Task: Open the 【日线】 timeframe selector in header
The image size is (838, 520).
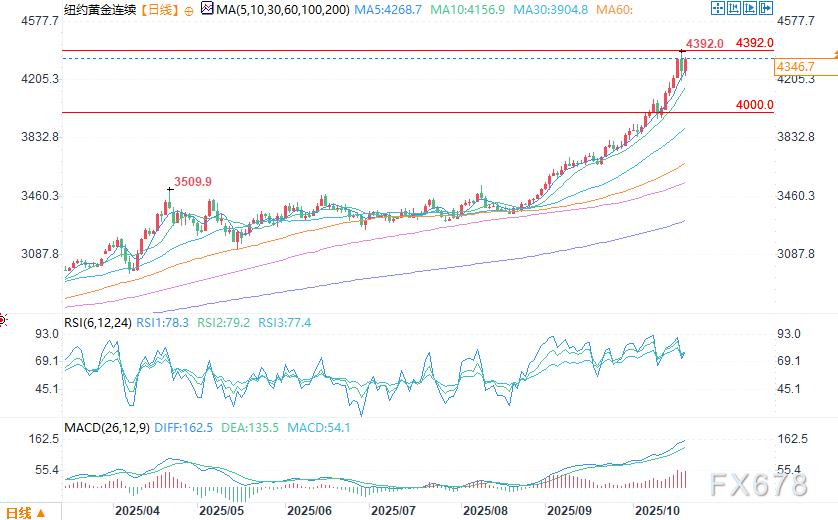Action: [160, 10]
